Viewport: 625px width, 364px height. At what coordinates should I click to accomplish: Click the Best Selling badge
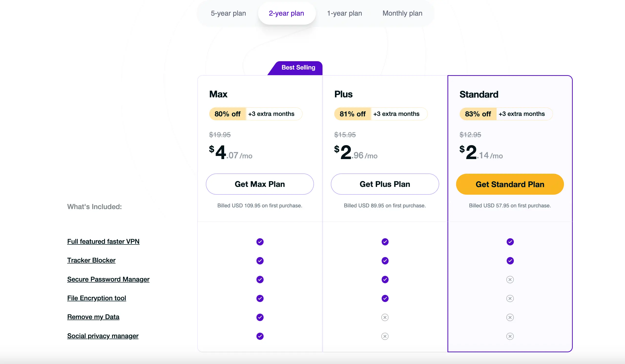[x=298, y=68]
